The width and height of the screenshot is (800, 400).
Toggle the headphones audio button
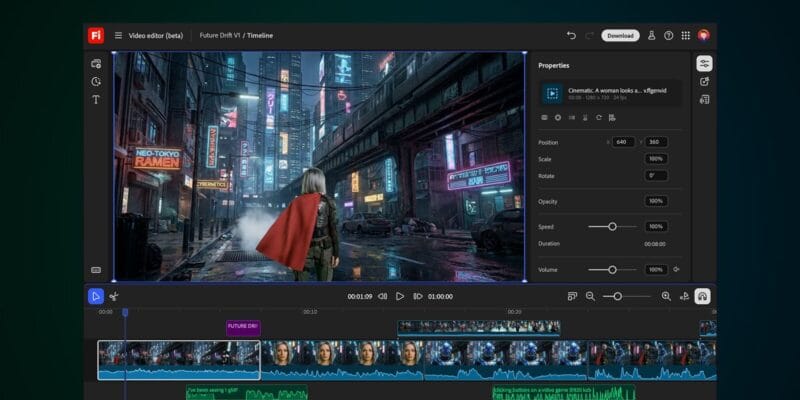[x=703, y=296]
